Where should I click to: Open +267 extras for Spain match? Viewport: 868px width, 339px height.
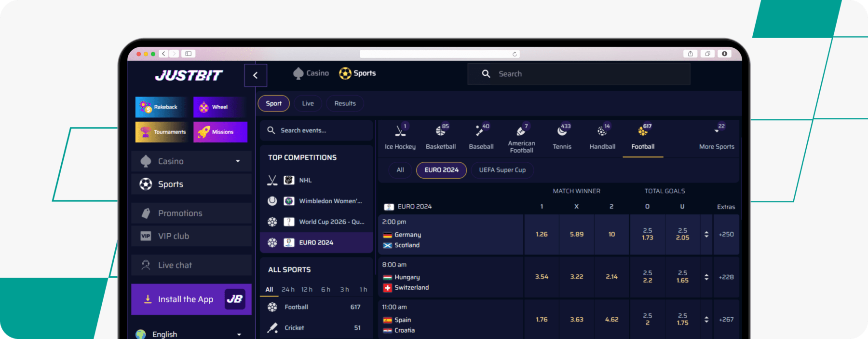coord(726,320)
